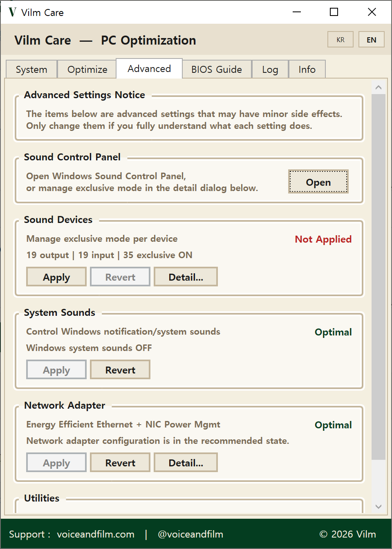This screenshot has width=392, height=549.
Task: Click the Vilm Care title bar logo icon
Action: pyautogui.click(x=12, y=12)
